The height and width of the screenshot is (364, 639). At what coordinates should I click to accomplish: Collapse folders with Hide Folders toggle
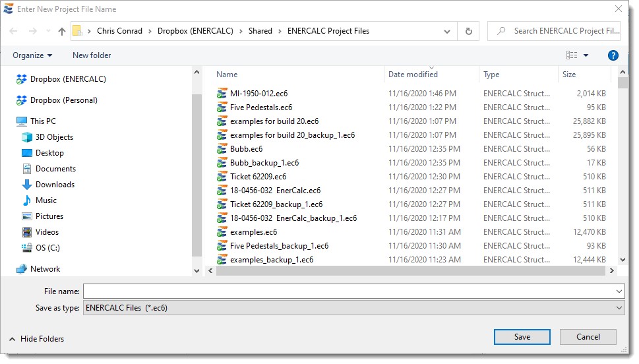[37, 339]
